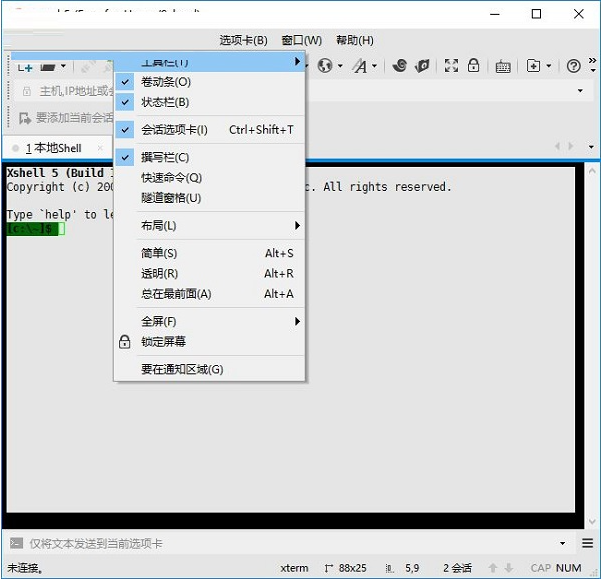Click the status bar down arrow icon

(x=509, y=568)
